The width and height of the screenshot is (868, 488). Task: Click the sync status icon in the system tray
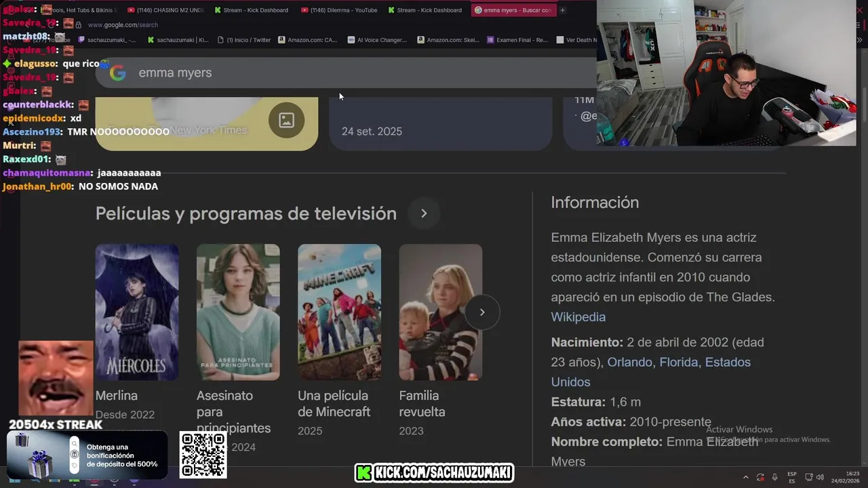(x=760, y=477)
